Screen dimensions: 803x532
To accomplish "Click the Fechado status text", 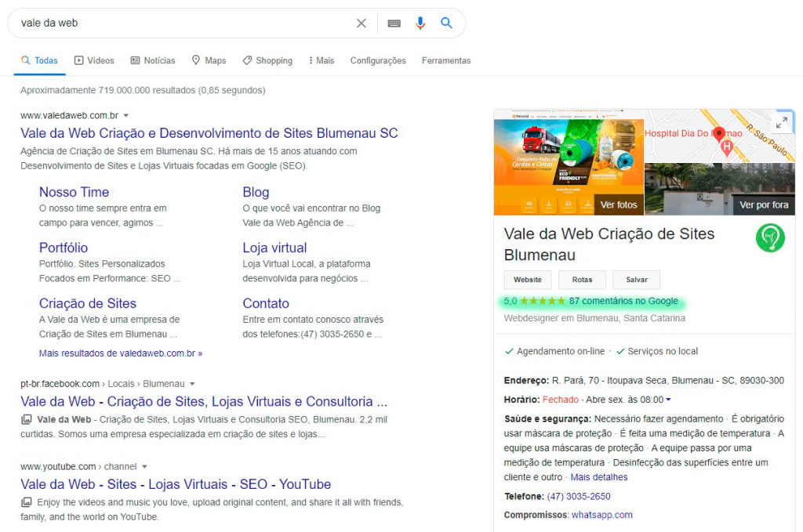I will (560, 400).
